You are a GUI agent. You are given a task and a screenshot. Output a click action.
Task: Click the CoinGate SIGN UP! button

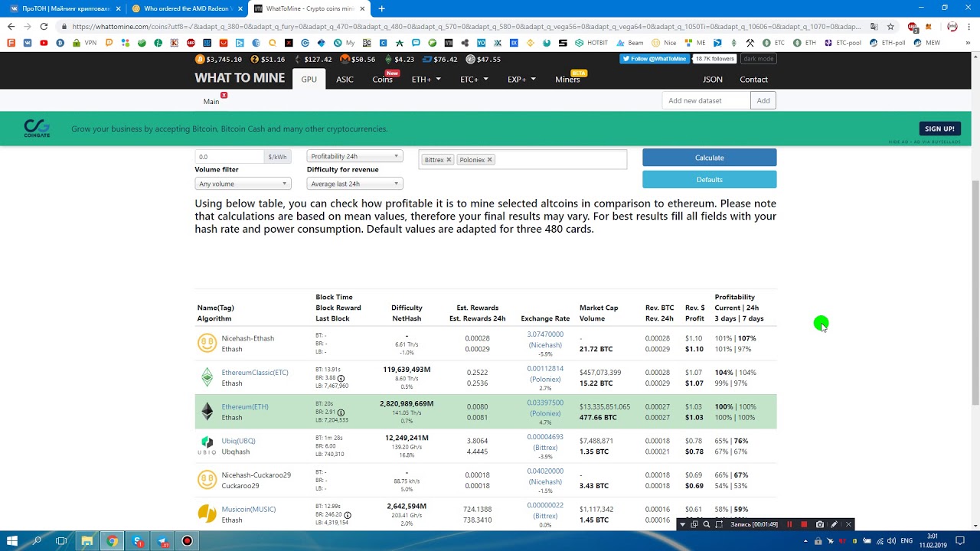[x=939, y=129]
